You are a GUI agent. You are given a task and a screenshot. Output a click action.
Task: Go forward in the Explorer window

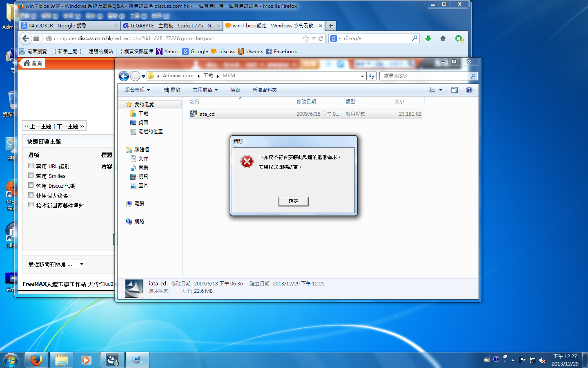pyautogui.click(x=135, y=76)
